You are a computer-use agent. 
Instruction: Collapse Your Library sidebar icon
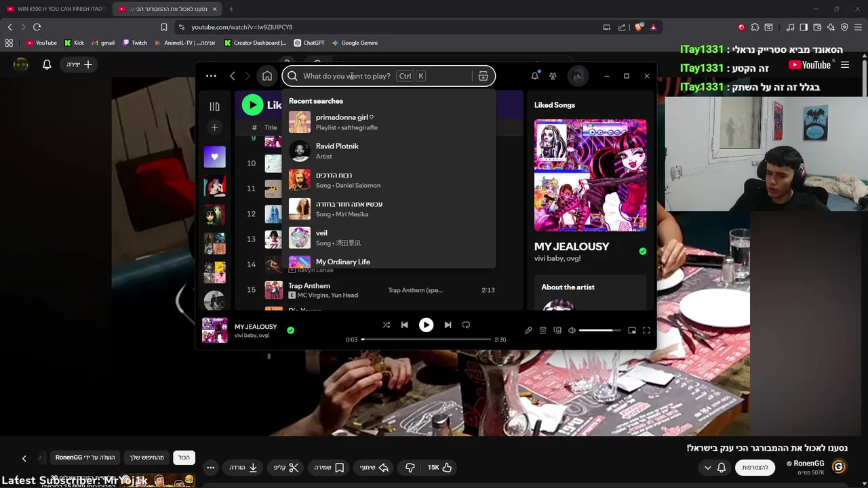(214, 106)
